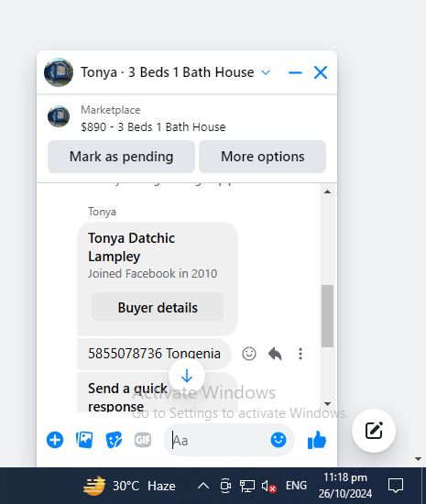426x504 pixels.
Task: Send a thumbs up like
Action: click(x=317, y=440)
